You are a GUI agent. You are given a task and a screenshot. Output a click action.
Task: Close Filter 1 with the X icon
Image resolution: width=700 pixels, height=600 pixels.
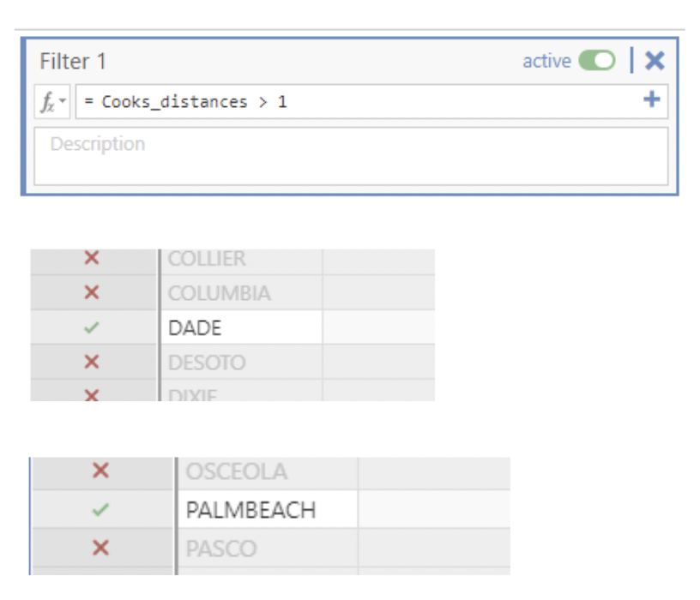[x=655, y=61]
